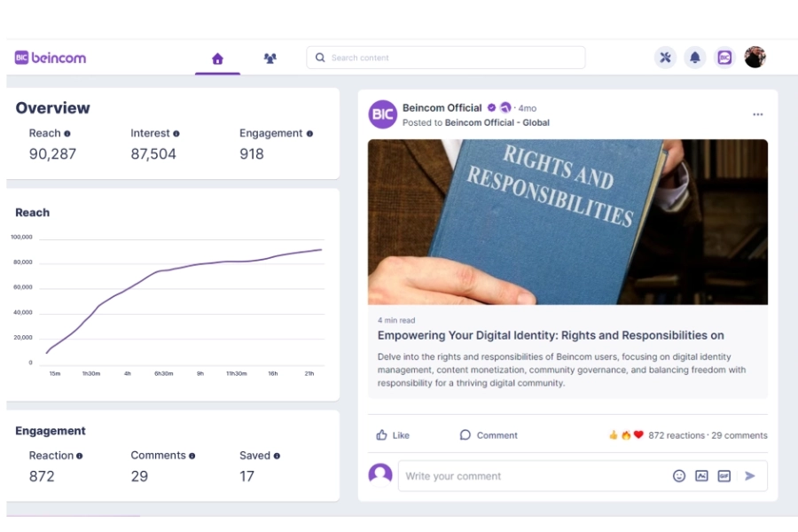Attach an image to the comment
Image resolution: width=798 pixels, height=532 pixels.
(x=701, y=476)
